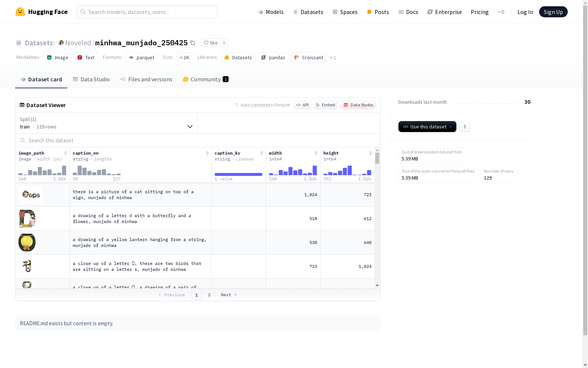Open the Use this dataset dropdown

(427, 127)
